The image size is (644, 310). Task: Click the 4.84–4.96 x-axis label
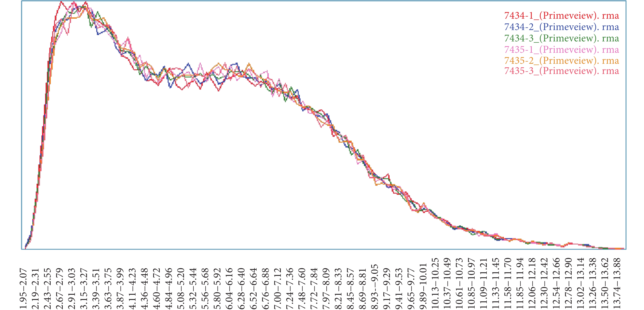[x=169, y=288]
